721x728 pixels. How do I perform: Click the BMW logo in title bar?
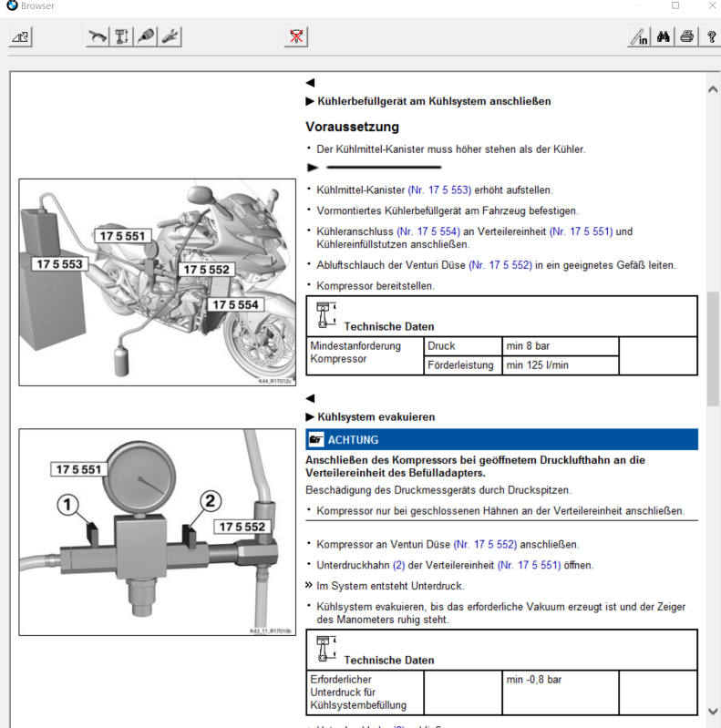tap(12, 5)
